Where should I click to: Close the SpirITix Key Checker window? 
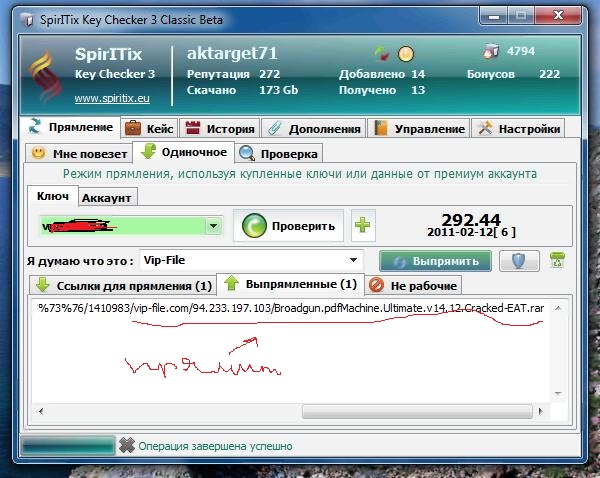(558, 16)
